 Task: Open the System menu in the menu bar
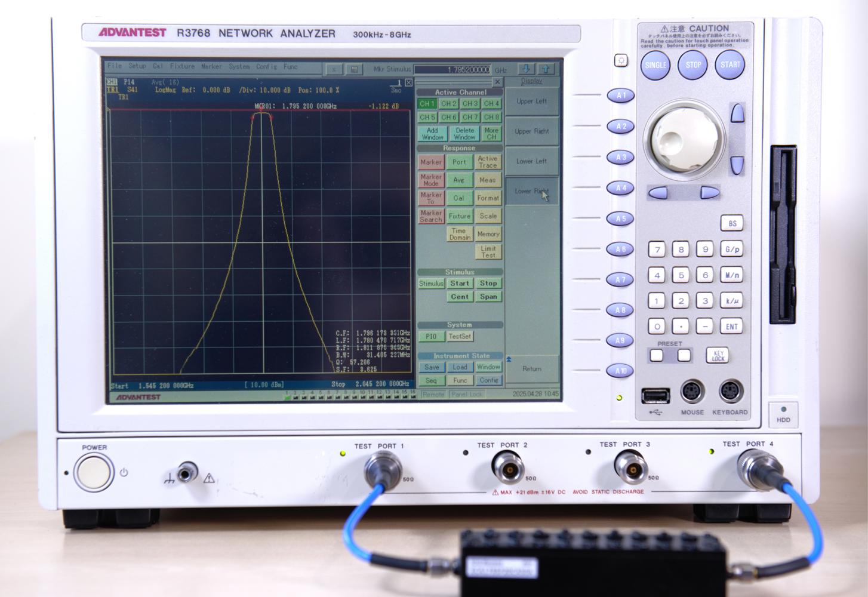[239, 67]
